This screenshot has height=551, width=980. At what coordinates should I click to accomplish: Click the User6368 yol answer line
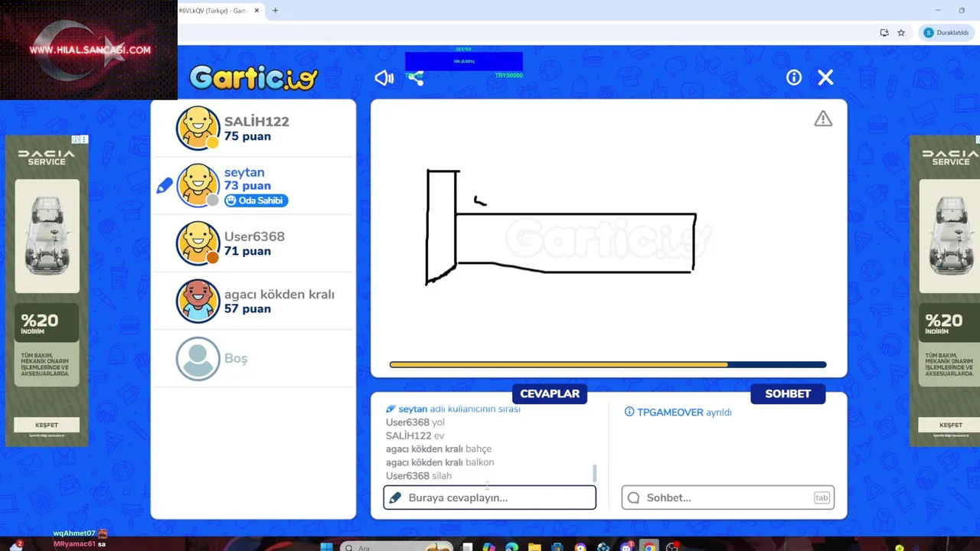click(x=415, y=422)
